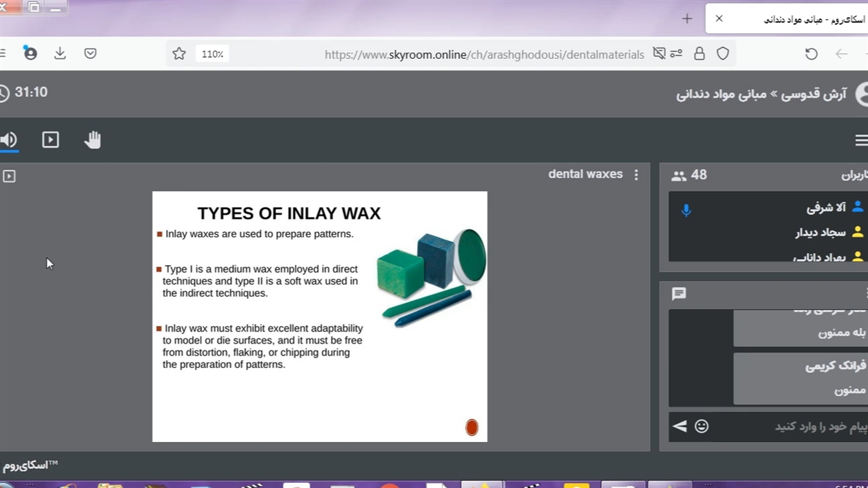Click the red circle on the slide
The width and height of the screenshot is (868, 488).
(x=472, y=427)
